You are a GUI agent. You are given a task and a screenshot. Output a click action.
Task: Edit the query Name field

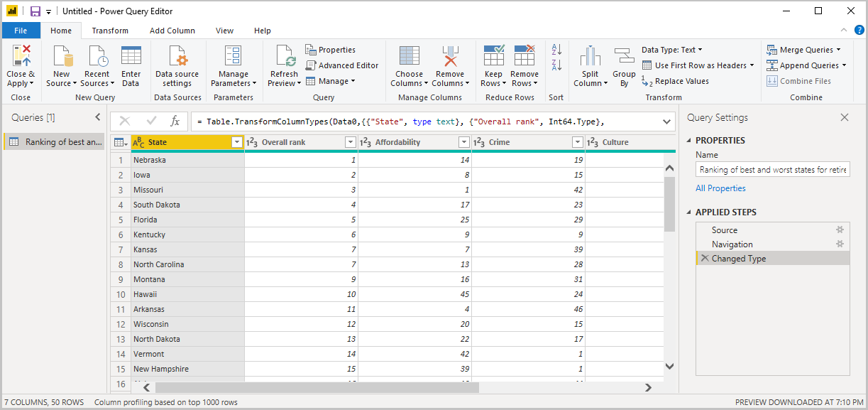click(773, 170)
